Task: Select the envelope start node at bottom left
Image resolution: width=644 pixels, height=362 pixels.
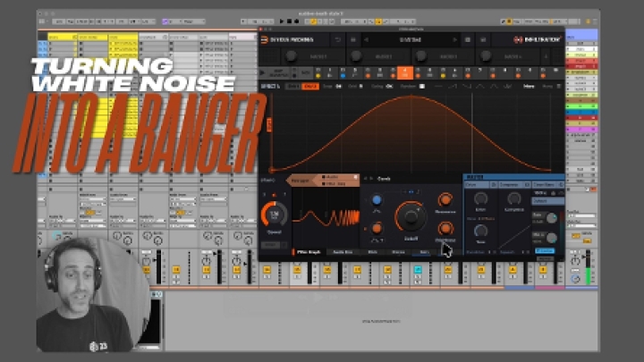Action: [x=271, y=170]
